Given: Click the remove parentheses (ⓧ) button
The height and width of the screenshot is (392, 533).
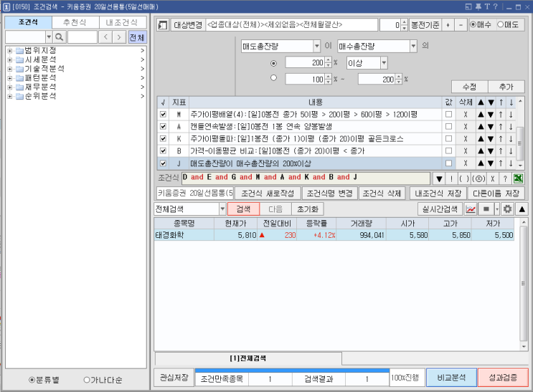Looking at the screenshot, I should pos(478,178).
